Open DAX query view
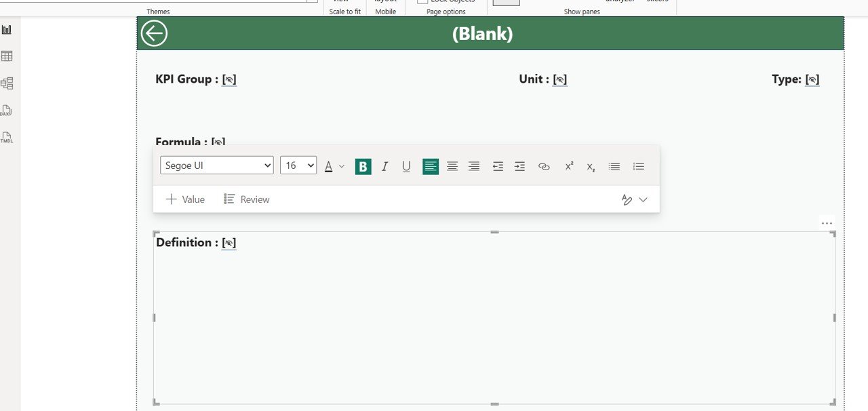The width and height of the screenshot is (868, 411). pyautogui.click(x=7, y=111)
